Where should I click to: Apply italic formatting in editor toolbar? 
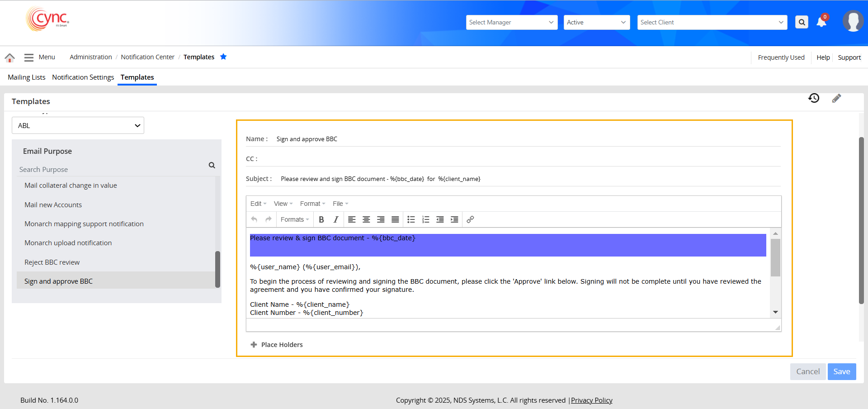coord(335,219)
